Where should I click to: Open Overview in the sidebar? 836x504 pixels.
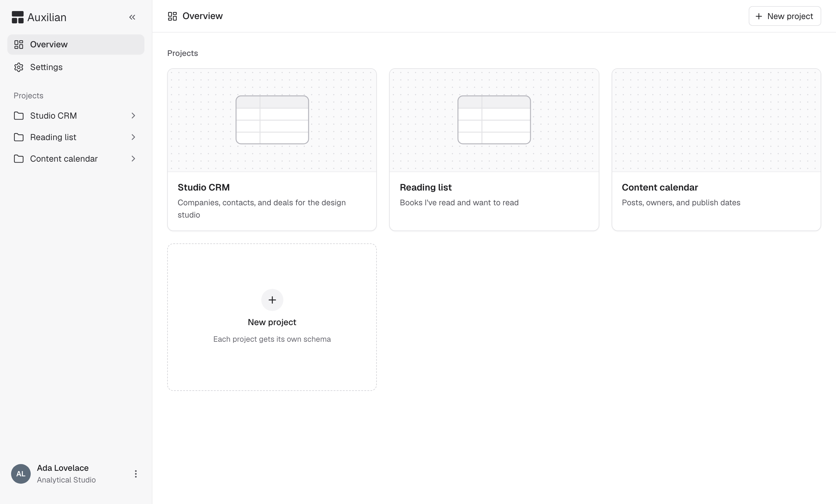(x=76, y=45)
